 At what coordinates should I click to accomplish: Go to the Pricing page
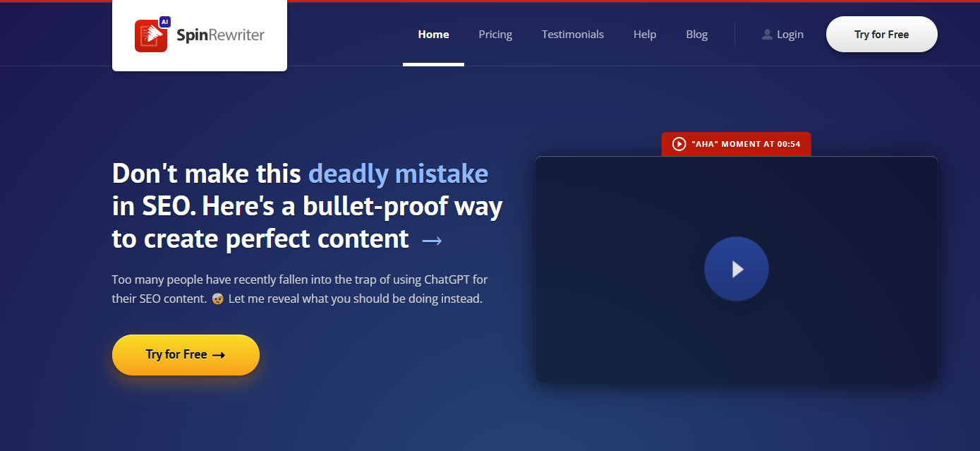pos(495,34)
